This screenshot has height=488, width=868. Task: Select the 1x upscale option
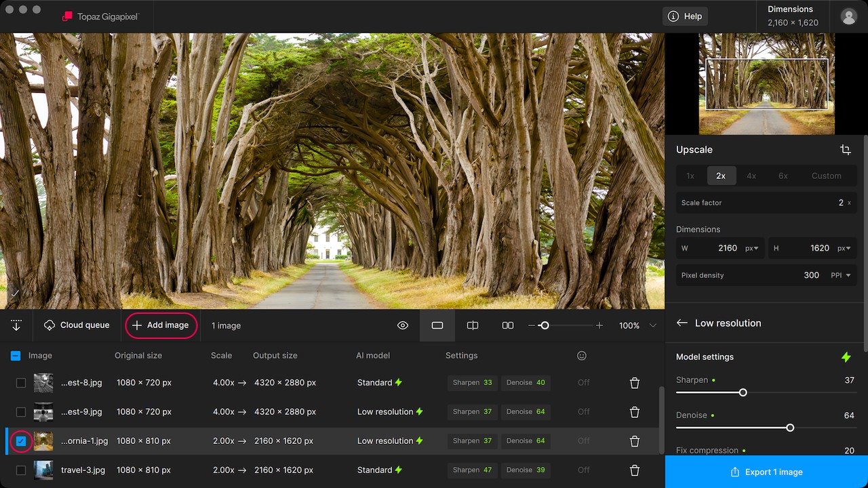(690, 176)
